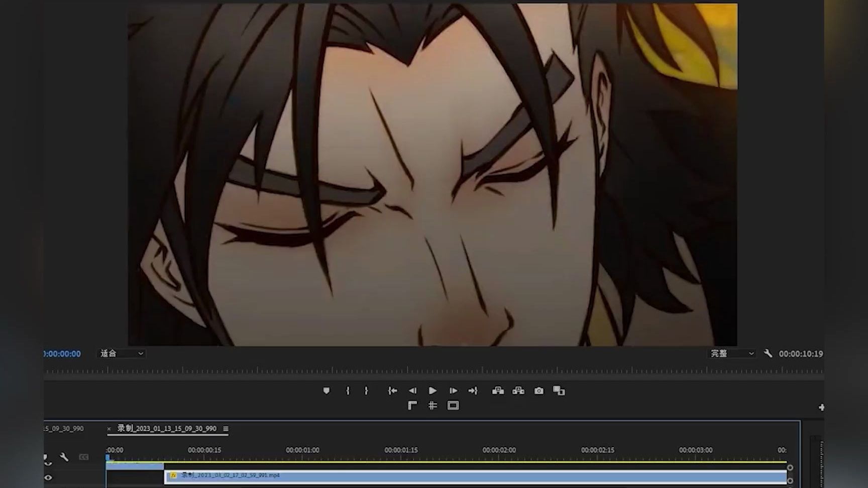
Task: Click timeline ruler at 00:00:02:15
Action: click(x=597, y=450)
